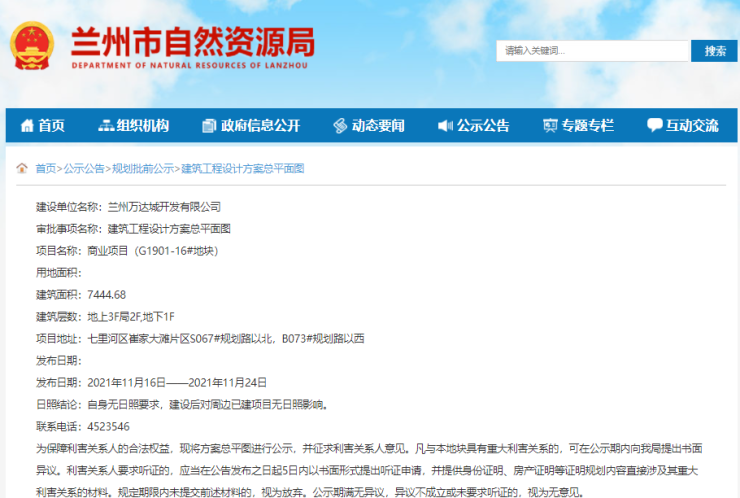Open the 公示公告 navigation item
The width and height of the screenshot is (740, 498).
pos(483,126)
